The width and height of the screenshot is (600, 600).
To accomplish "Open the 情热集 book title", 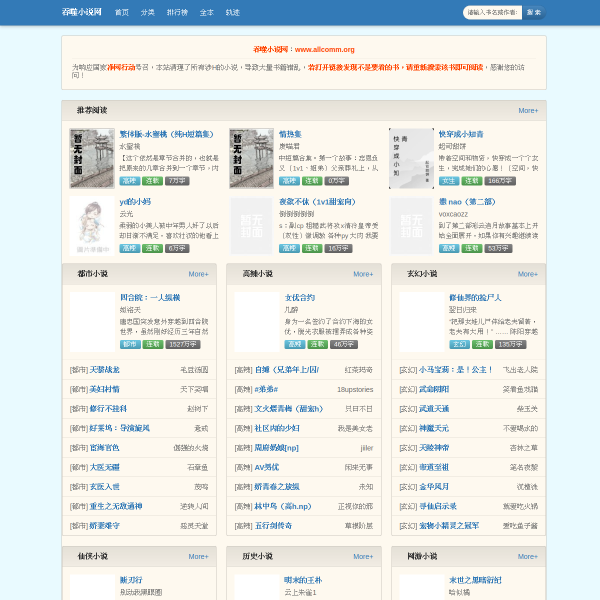I will pos(290,134).
